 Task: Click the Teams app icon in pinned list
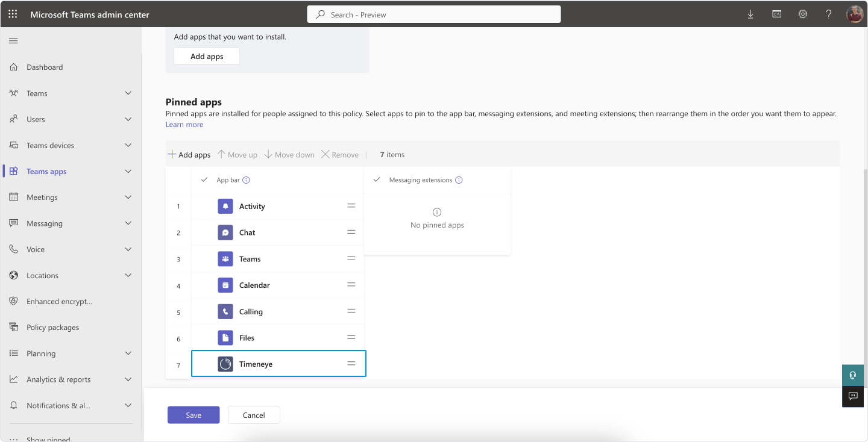[225, 258]
